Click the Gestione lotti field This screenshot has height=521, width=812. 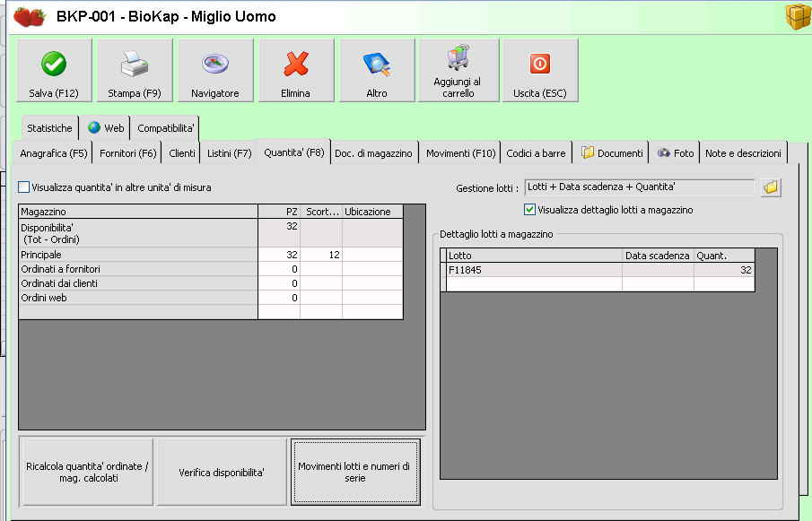pos(639,187)
